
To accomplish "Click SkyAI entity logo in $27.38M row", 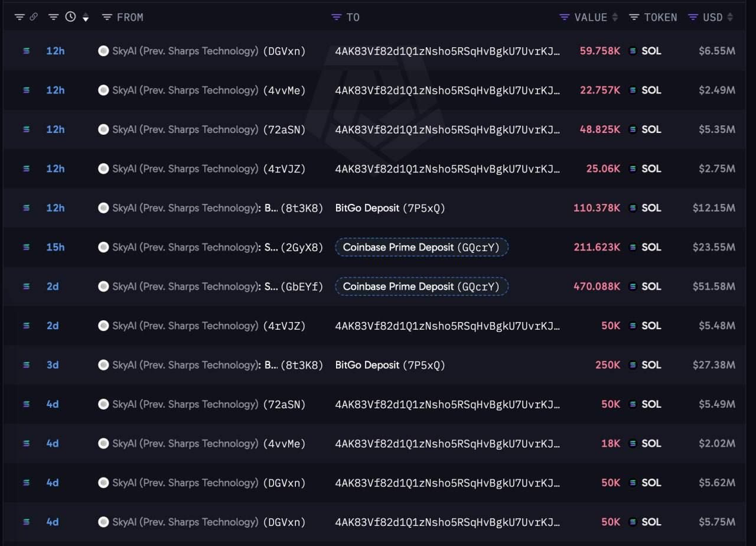I will tap(103, 365).
